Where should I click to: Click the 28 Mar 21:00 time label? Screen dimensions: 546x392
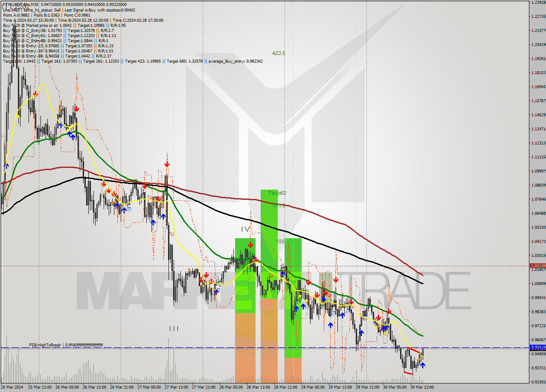(285, 387)
